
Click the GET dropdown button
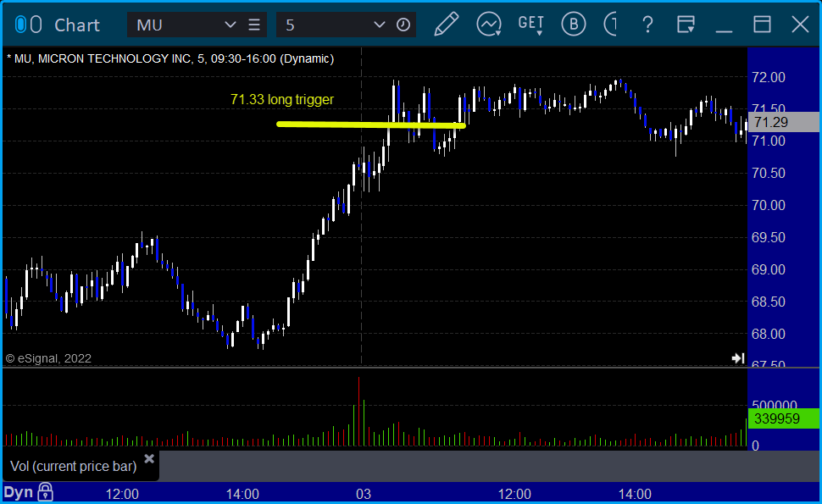pos(530,25)
